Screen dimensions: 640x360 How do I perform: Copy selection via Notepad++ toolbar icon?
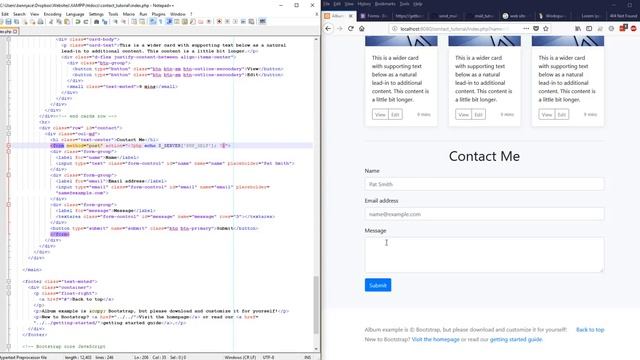coord(59,21)
